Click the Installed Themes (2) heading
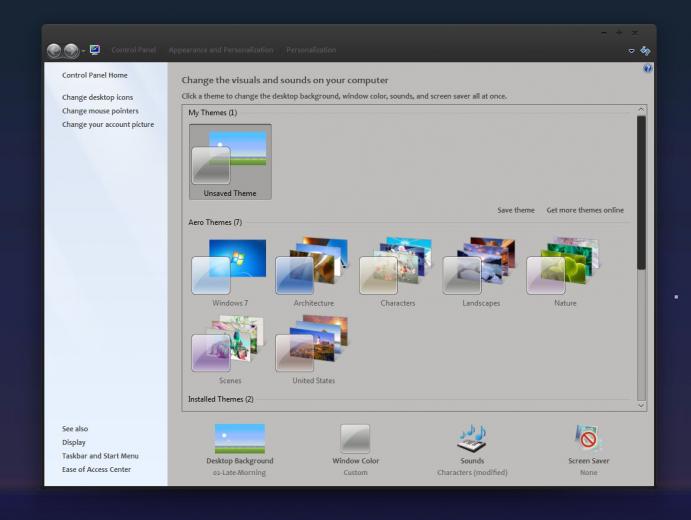 (x=221, y=399)
